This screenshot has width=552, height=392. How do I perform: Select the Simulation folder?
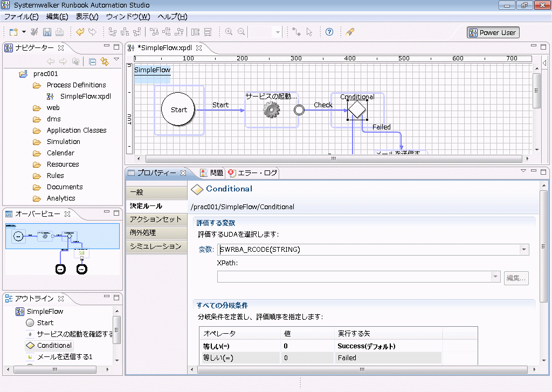[x=64, y=142]
